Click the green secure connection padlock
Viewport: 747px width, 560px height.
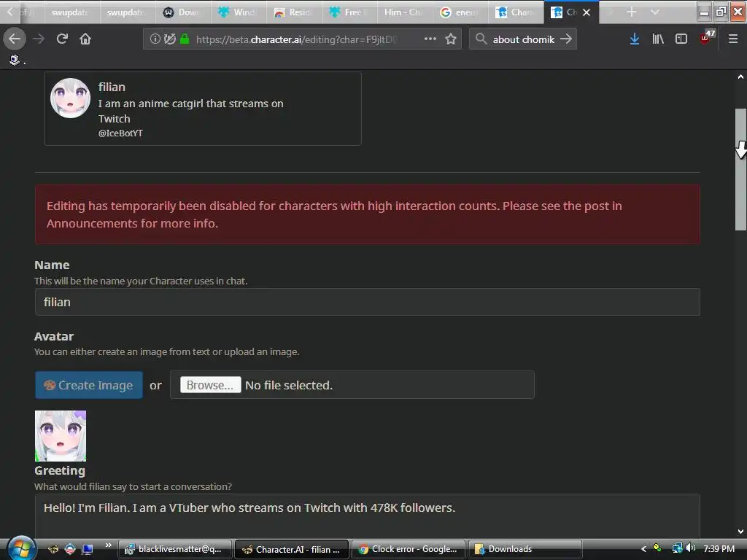185,39
